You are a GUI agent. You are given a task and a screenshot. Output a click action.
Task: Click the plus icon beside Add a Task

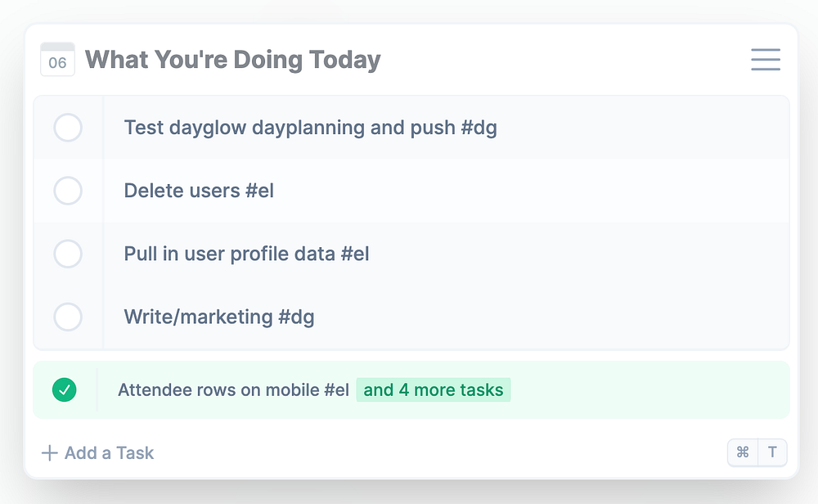pos(50,452)
